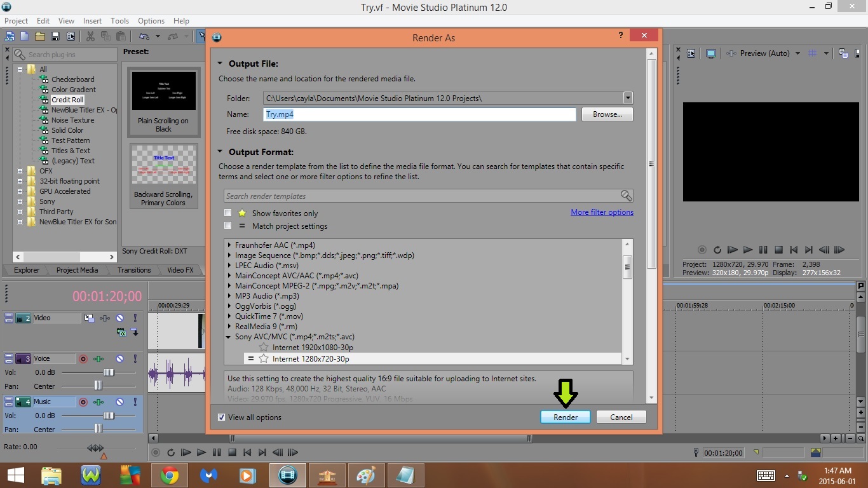The width and height of the screenshot is (868, 488).
Task: Enable Show favorites only checkbox
Action: coord(228,213)
